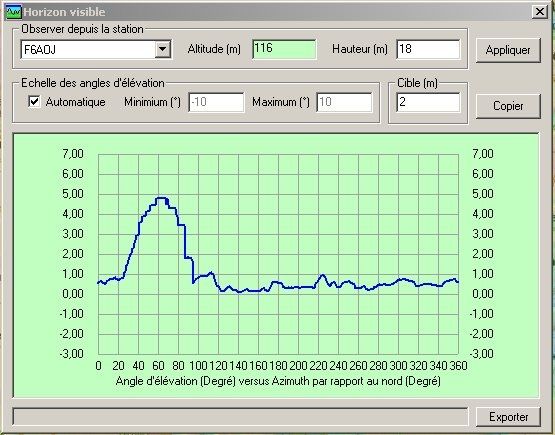
Task: Click the Horizon visible window icon
Action: coord(13,12)
